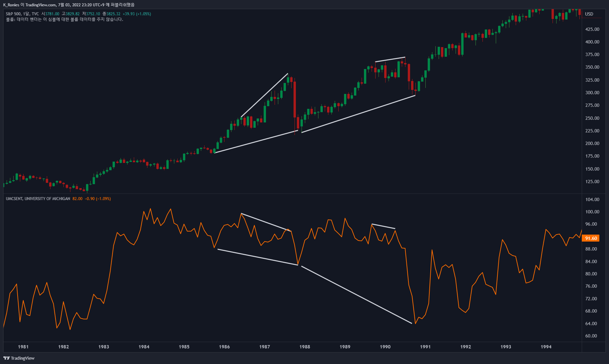Click the 3825.32 close value in the legend
The width and height of the screenshot is (609, 364).
113,14
